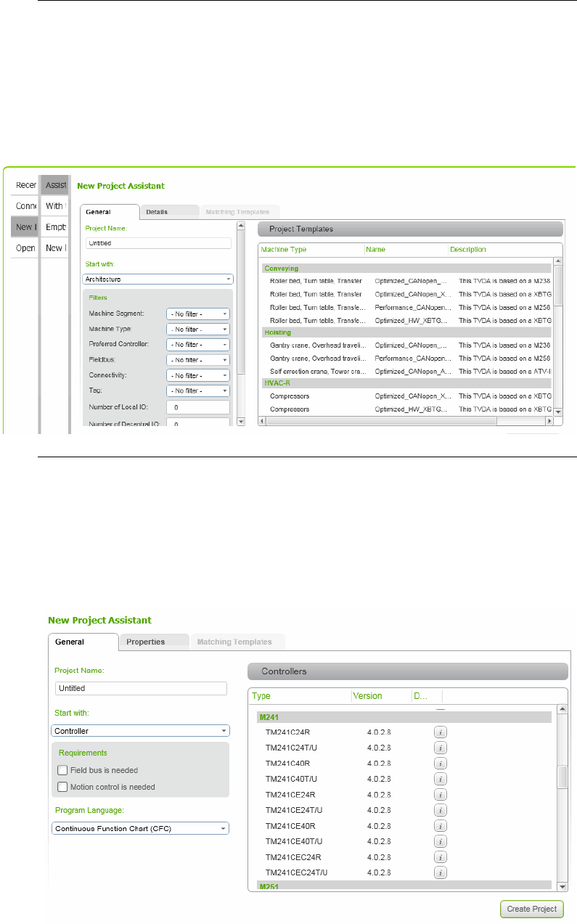Click the Controllers list vertical scrollbar
The height and width of the screenshot is (924, 577).
coord(562,798)
